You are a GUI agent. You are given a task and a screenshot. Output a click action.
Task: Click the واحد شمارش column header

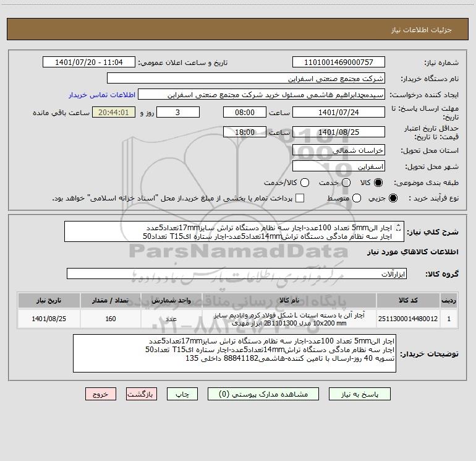tap(171, 300)
